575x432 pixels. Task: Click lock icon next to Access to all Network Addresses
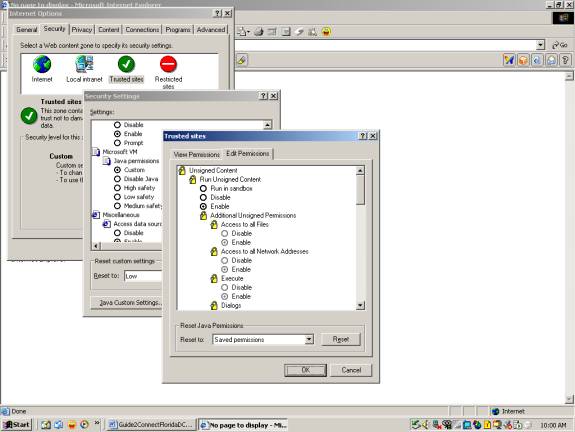[214, 252]
